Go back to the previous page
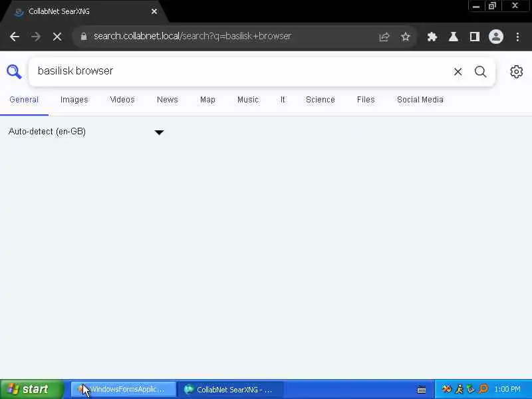This screenshot has width=532, height=399. point(15,37)
